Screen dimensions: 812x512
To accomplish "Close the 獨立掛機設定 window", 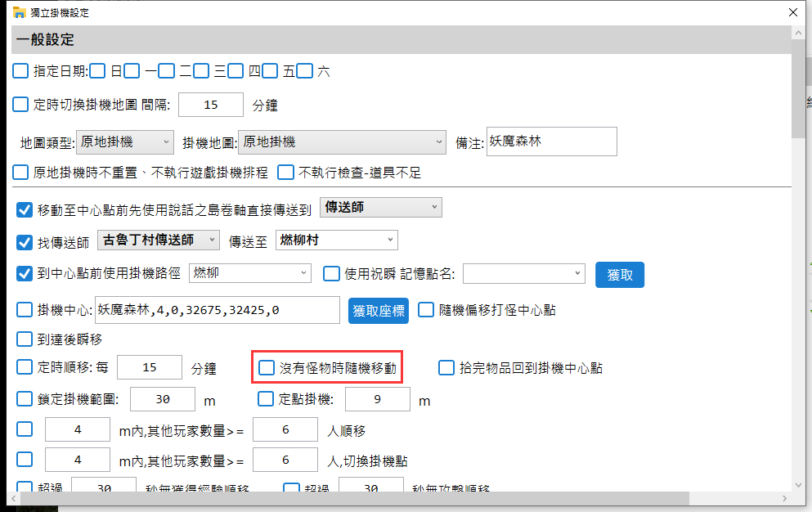I will click(x=792, y=13).
